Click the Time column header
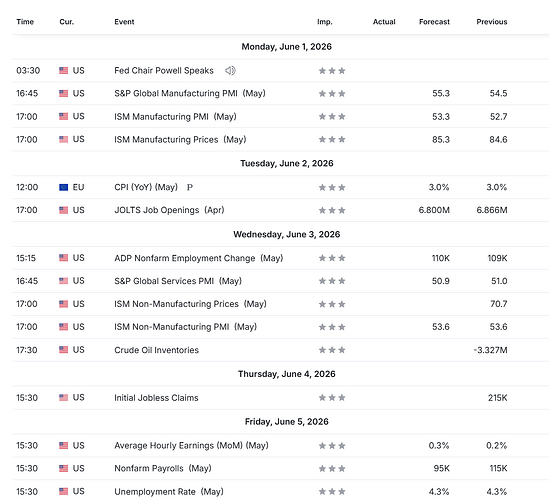549x500 pixels. pos(25,22)
